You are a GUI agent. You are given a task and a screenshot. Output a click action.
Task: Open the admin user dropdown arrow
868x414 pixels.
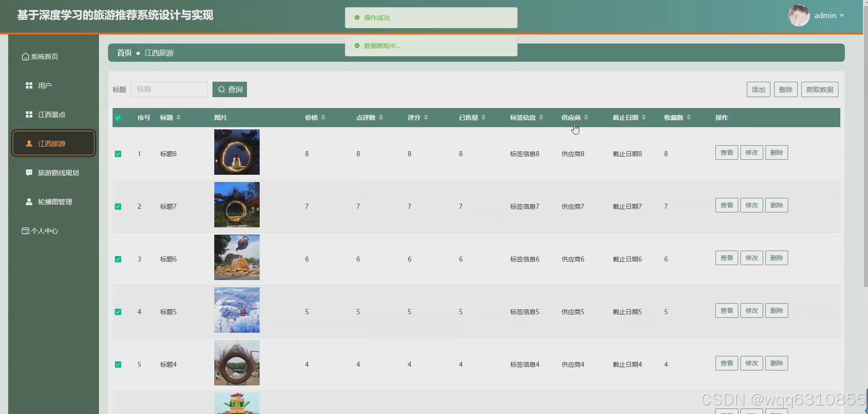(842, 15)
